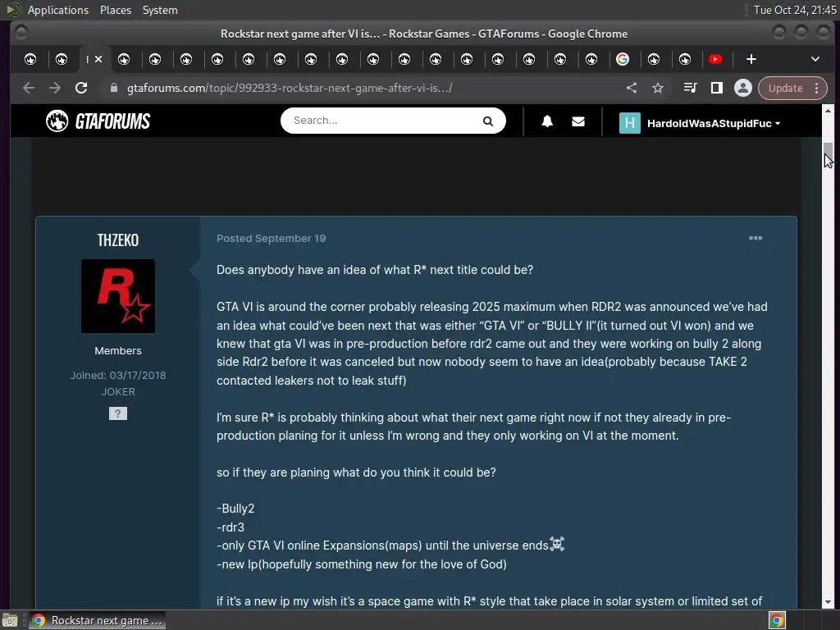Screen dimensions: 840x630
Task: Open the Chrome profile icon
Action: 742,88
